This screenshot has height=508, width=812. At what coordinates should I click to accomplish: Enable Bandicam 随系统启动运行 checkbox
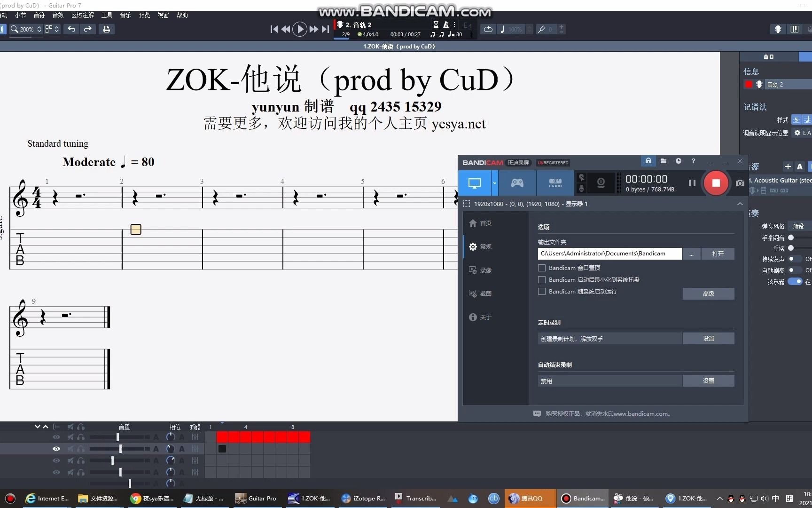pyautogui.click(x=542, y=291)
